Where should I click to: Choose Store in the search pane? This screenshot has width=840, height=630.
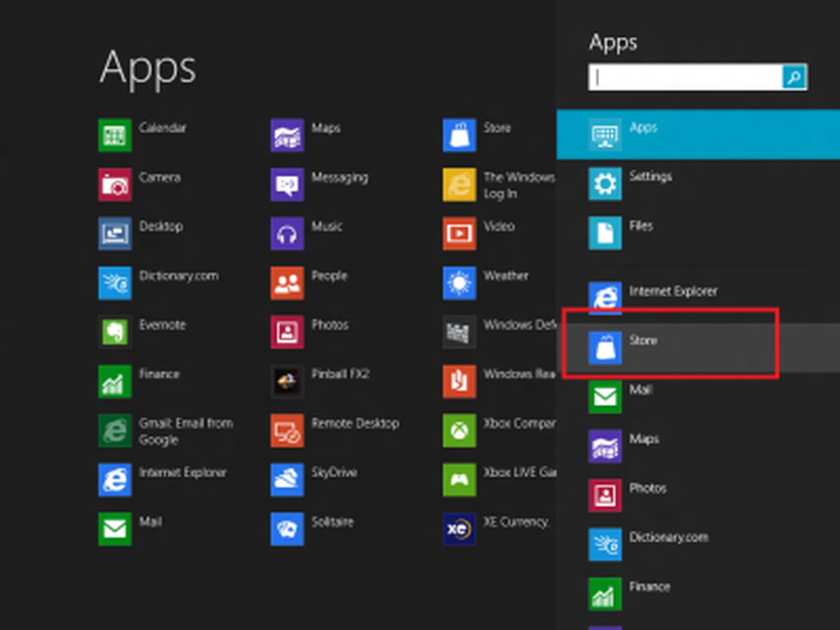pos(698,347)
